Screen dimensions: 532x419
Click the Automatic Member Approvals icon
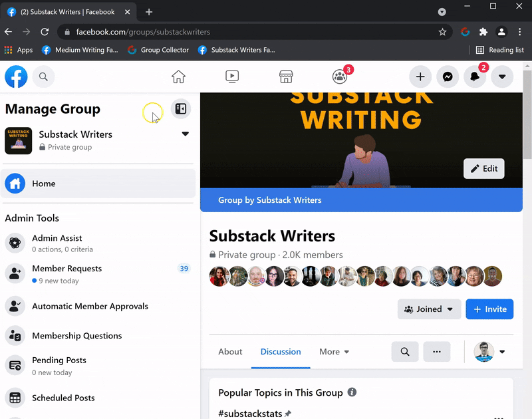coord(15,306)
